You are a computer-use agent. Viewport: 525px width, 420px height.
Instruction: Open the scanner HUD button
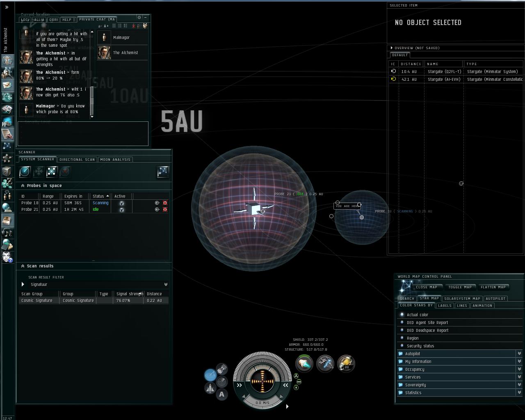(x=222, y=382)
